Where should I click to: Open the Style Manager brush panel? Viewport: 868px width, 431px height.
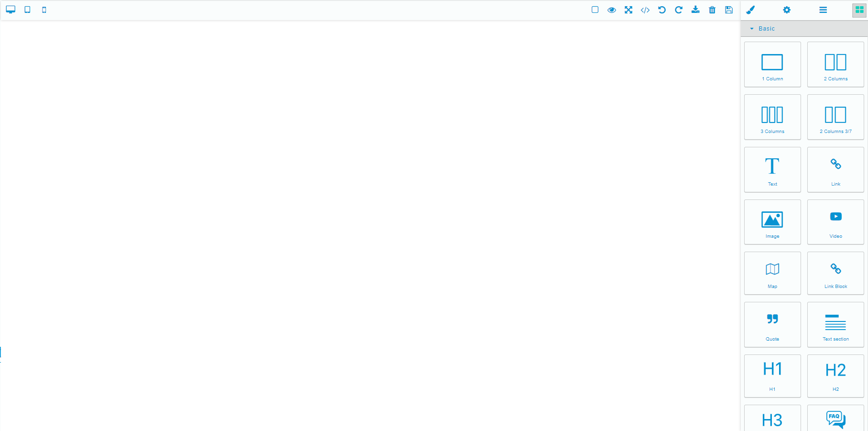point(751,10)
